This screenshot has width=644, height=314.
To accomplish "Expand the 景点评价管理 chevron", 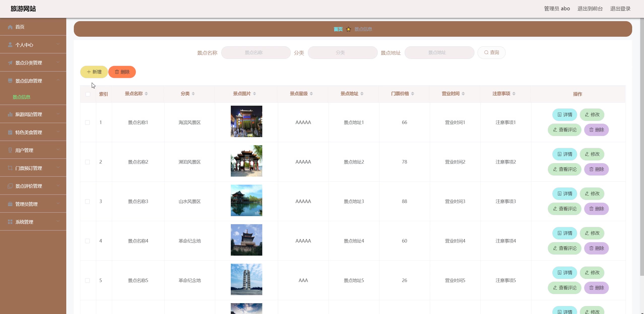I will click(x=58, y=185).
